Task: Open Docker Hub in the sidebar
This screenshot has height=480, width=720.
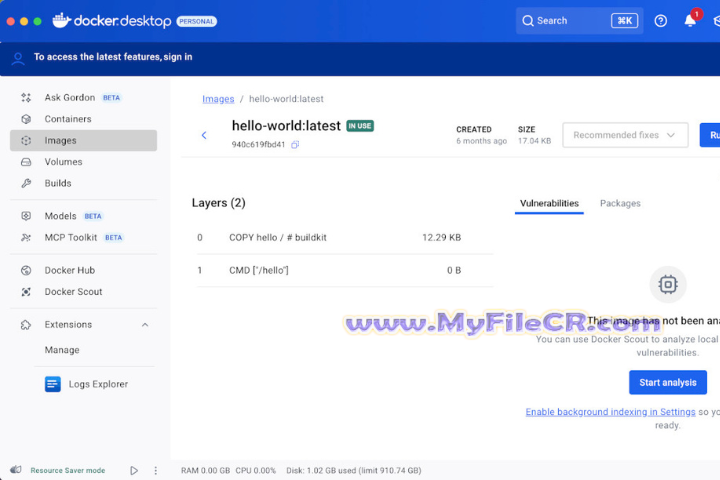Action: pos(84,270)
